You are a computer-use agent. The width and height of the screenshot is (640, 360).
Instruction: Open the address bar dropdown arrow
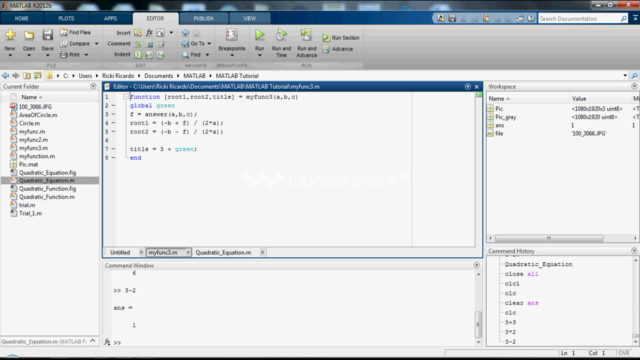click(x=625, y=76)
